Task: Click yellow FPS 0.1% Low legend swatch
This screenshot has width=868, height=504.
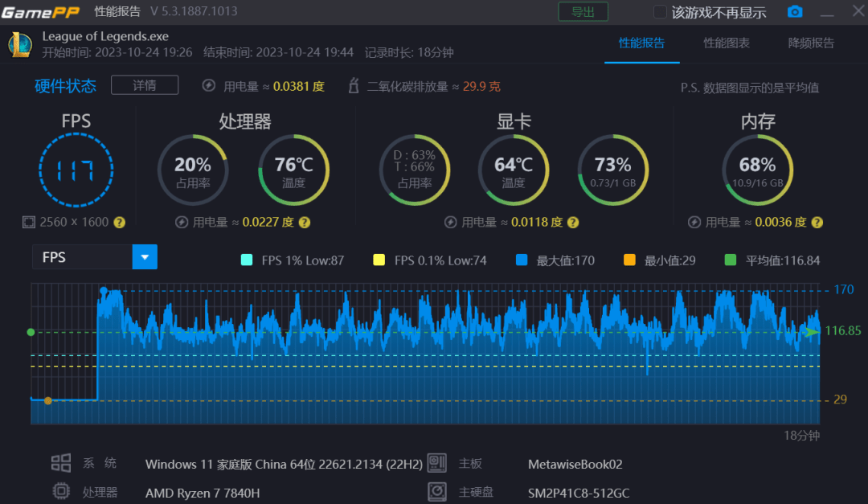Action: [379, 260]
